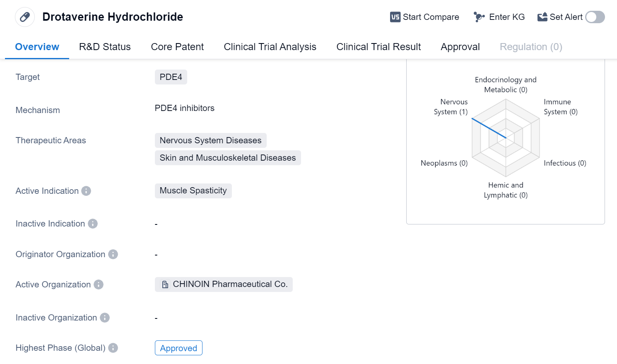Click the drug pill icon beside title

pos(25,17)
